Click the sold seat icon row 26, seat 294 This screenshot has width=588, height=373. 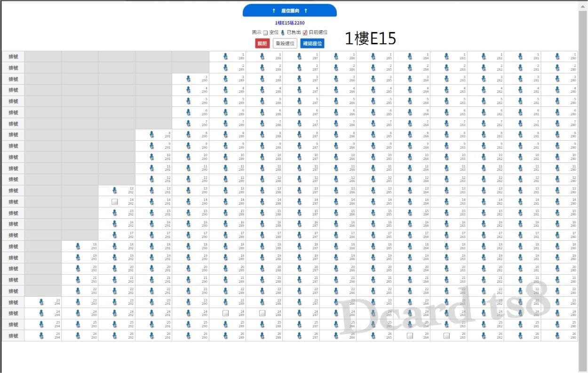coord(41,336)
